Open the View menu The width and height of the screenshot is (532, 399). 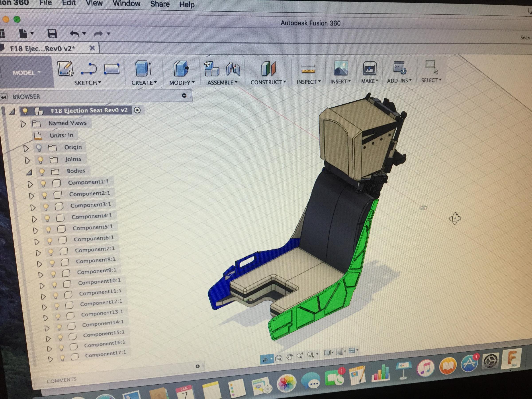(94, 3)
